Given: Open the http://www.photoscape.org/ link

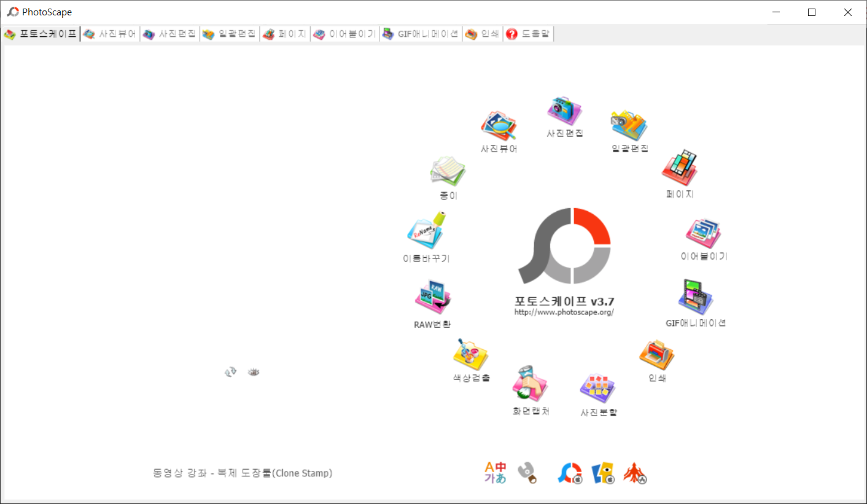Looking at the screenshot, I should [x=564, y=312].
